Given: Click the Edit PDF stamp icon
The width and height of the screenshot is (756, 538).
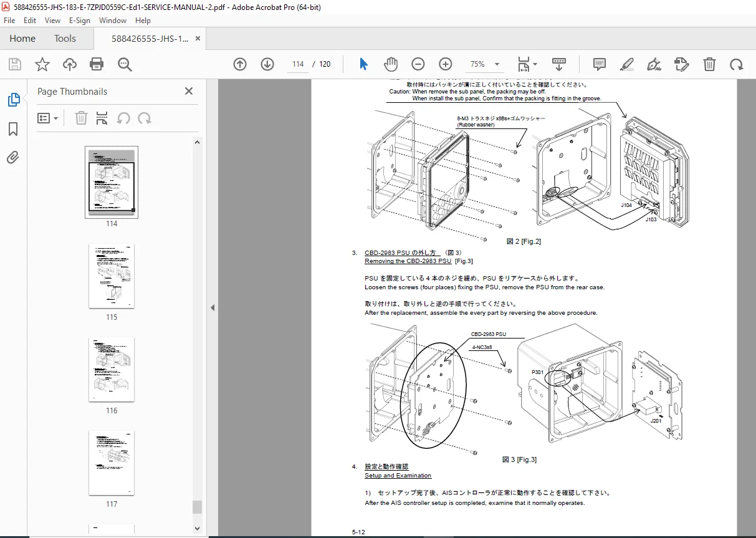Looking at the screenshot, I should pos(682,64).
